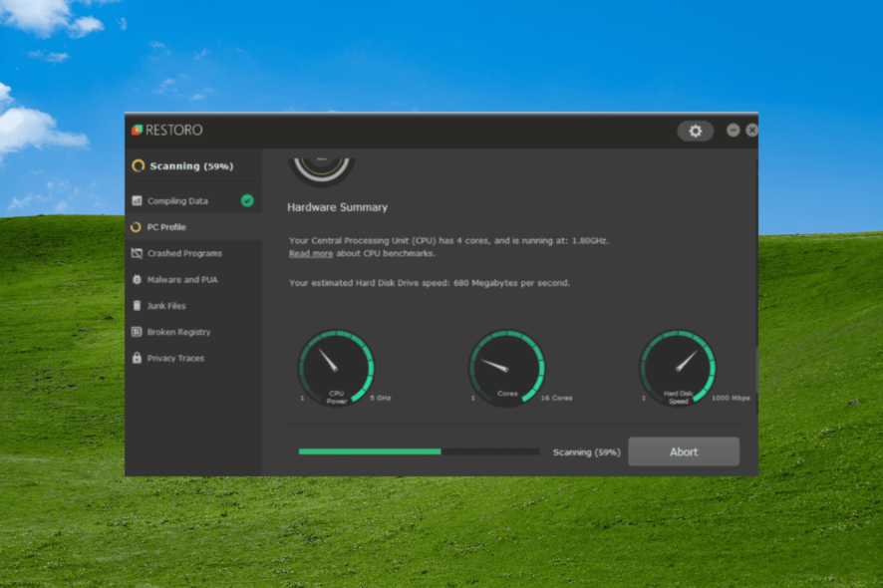Click the Broken Registry icon
The image size is (883, 588).
coord(137,332)
